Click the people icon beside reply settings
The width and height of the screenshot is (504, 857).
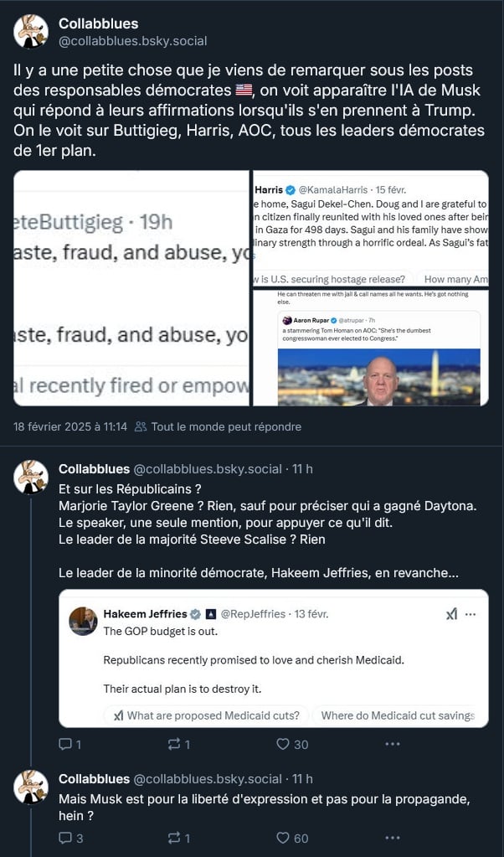click(141, 426)
